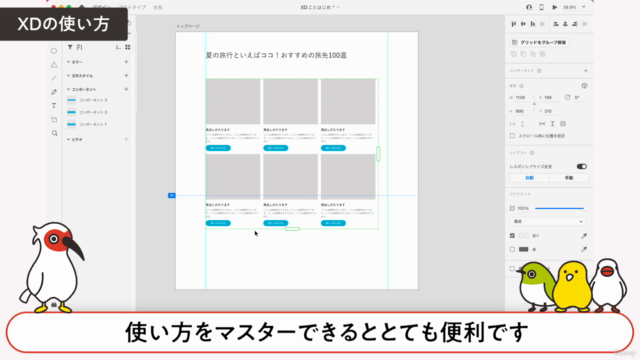Align selection to right edge

[x=575, y=24]
